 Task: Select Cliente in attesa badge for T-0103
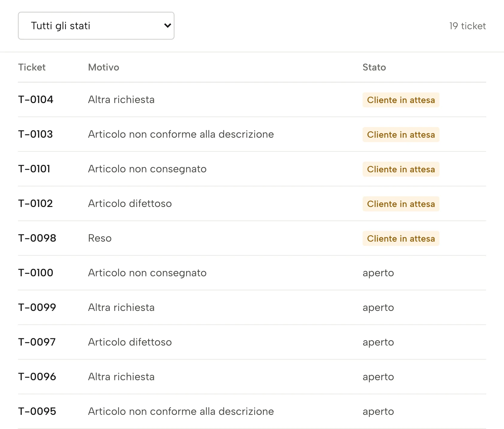tap(401, 134)
